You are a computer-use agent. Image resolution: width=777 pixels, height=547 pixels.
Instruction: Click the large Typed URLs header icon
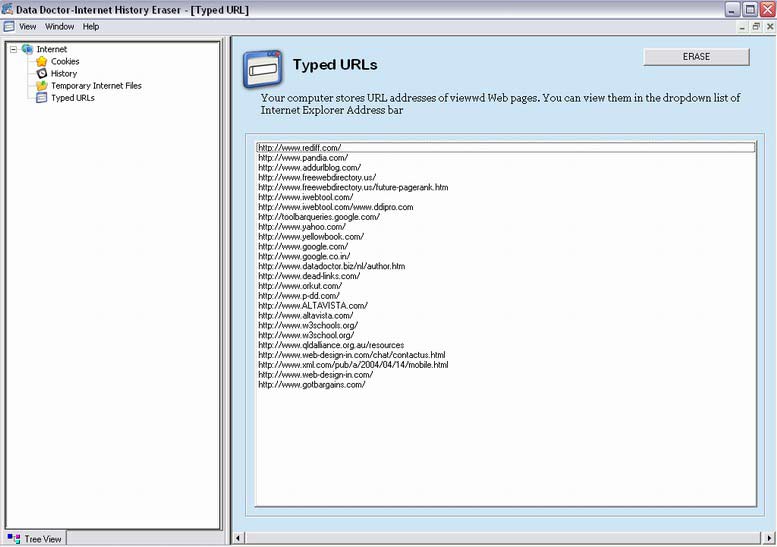pyautogui.click(x=263, y=69)
